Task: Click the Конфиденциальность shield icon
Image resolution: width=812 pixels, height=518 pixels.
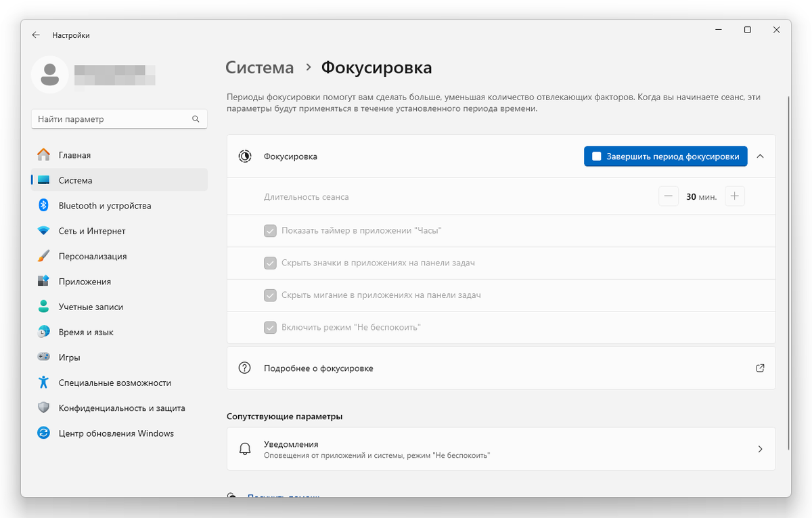Action: (x=44, y=408)
